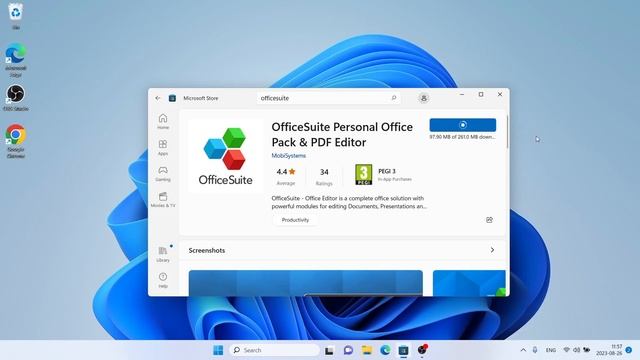Viewport: 640px width, 360px height.
Task: Click the PEGI 3 rating badge
Action: coord(363,175)
